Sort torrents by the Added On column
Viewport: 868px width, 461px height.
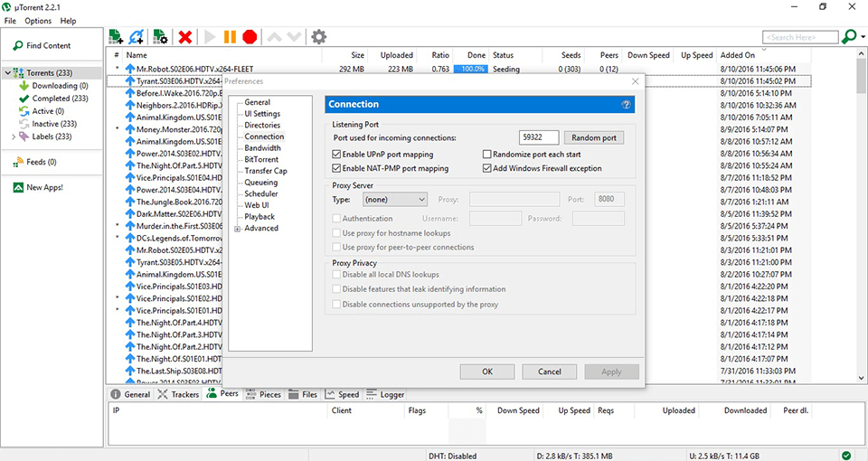pyautogui.click(x=737, y=55)
